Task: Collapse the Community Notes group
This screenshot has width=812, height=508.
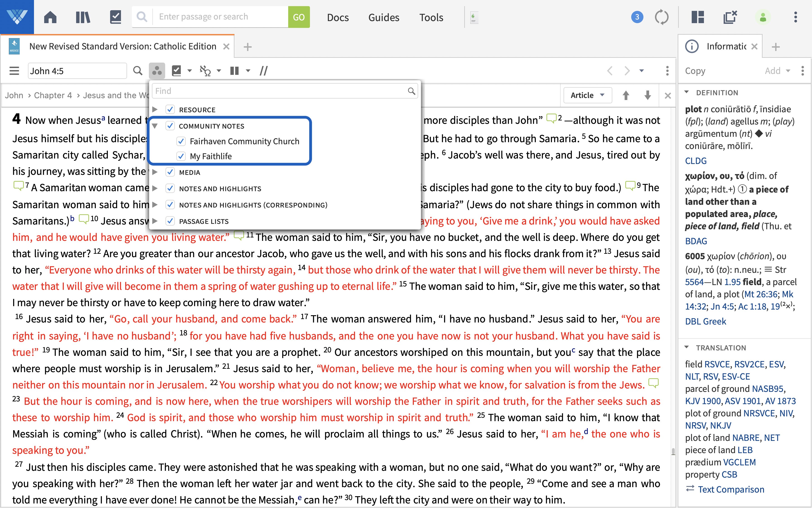Action: pyautogui.click(x=155, y=126)
